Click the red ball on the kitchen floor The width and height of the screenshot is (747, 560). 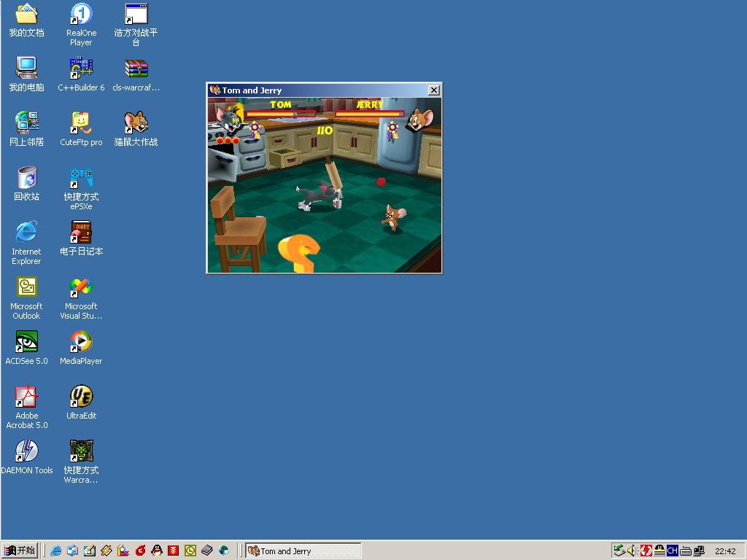click(x=381, y=182)
